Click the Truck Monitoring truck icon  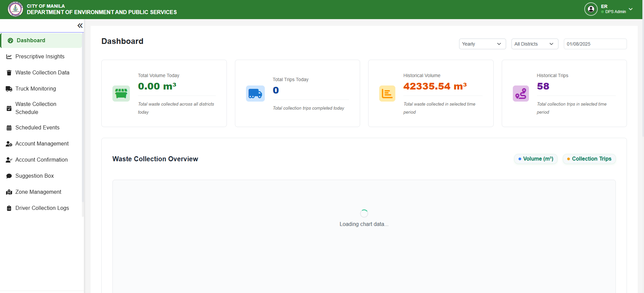pos(9,89)
